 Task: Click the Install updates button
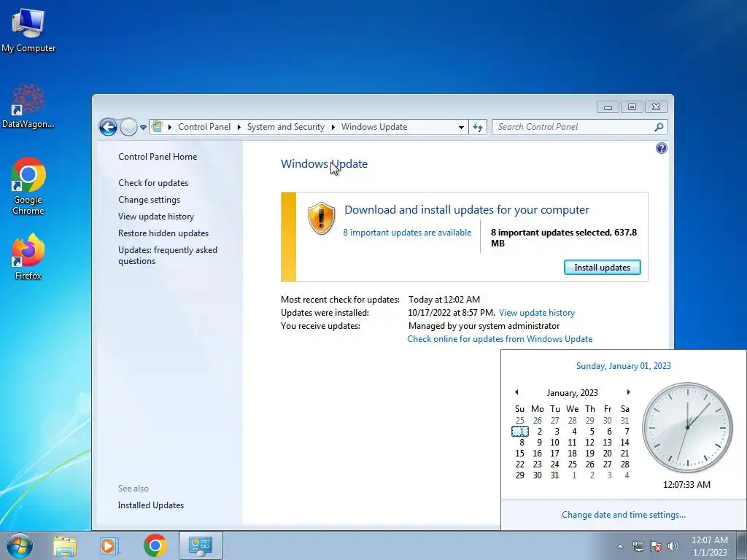point(602,268)
